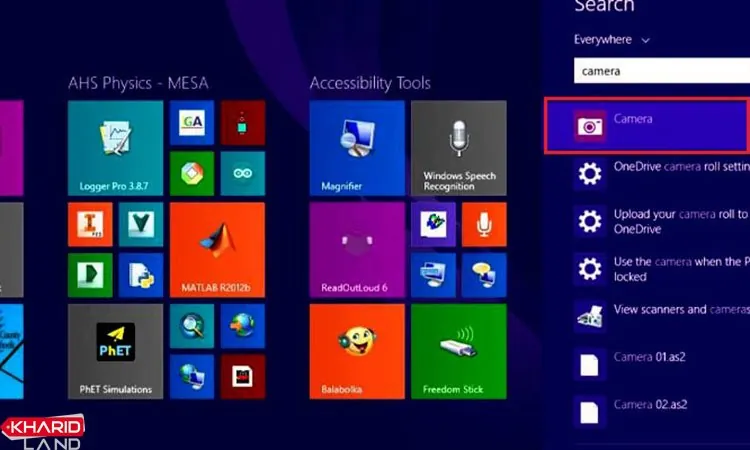Open the globe with orange arrow tile

(243, 326)
